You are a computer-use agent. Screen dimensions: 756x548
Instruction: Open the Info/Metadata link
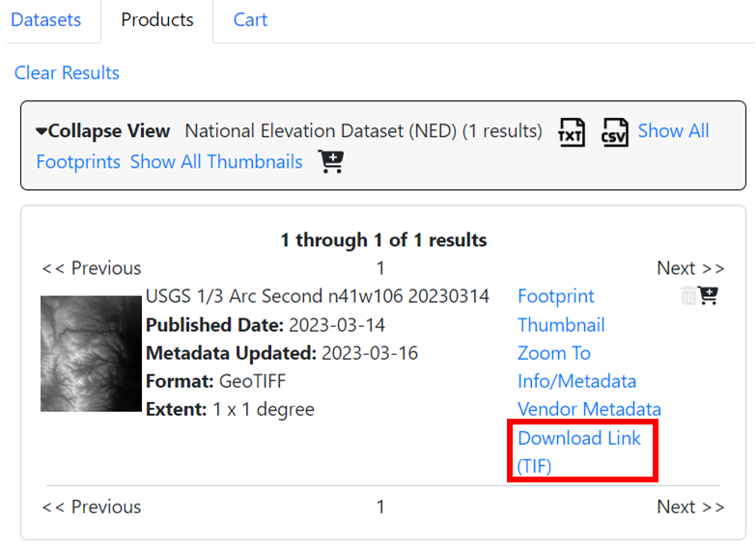coord(576,381)
